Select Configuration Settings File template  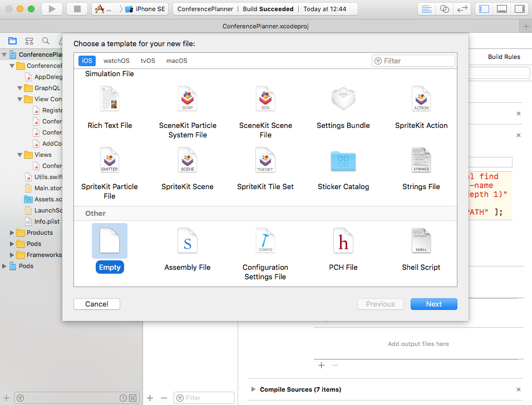[x=265, y=254]
